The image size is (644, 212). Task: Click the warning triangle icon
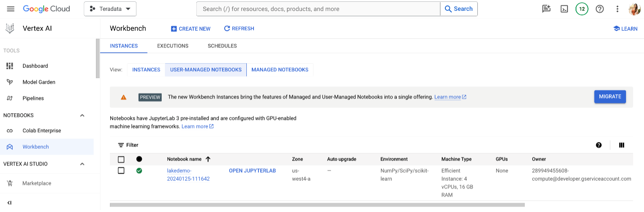tap(123, 97)
